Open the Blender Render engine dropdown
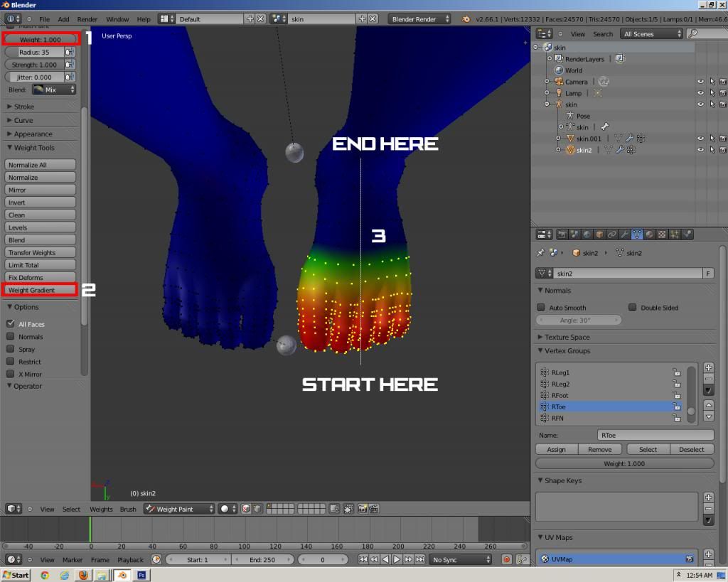 click(x=419, y=19)
